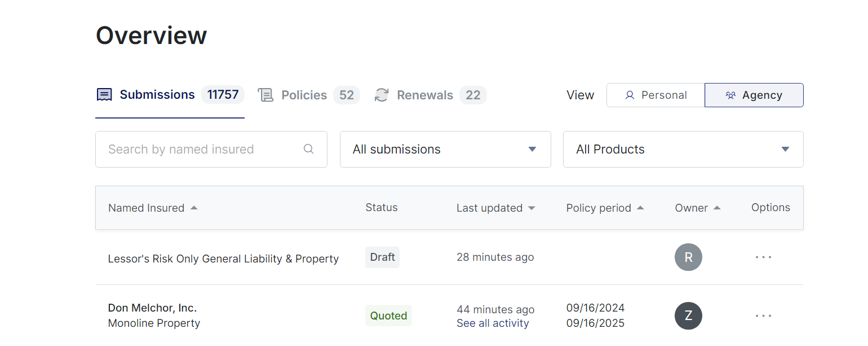Sort by Named Insured column arrow

194,208
